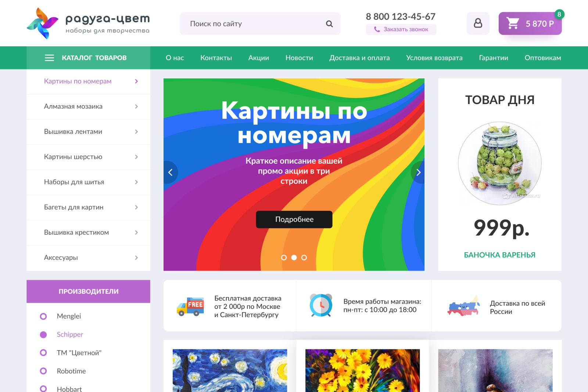Select the Schipper manufacturer radio button
Image resolution: width=588 pixels, height=392 pixels.
43,335
